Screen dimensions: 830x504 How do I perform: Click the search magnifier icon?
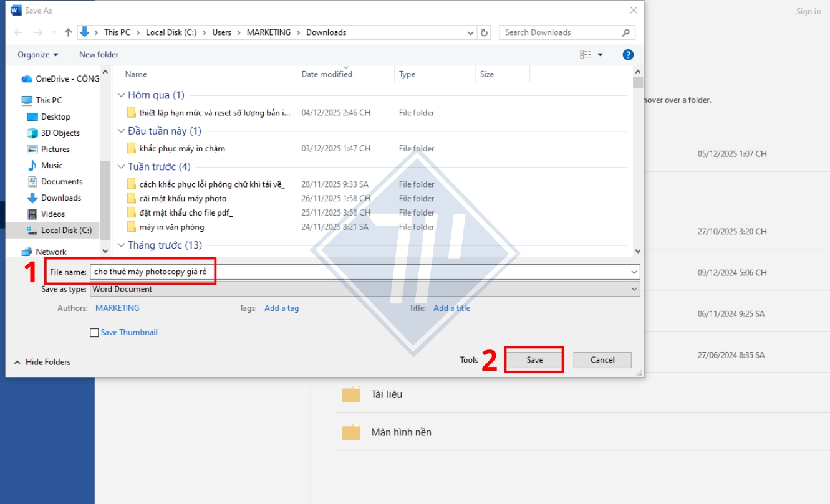(626, 32)
